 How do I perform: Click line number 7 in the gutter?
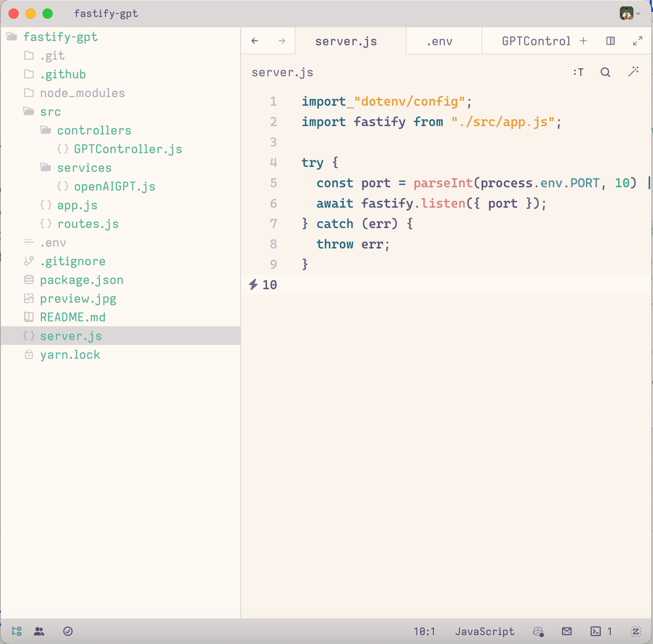(273, 224)
